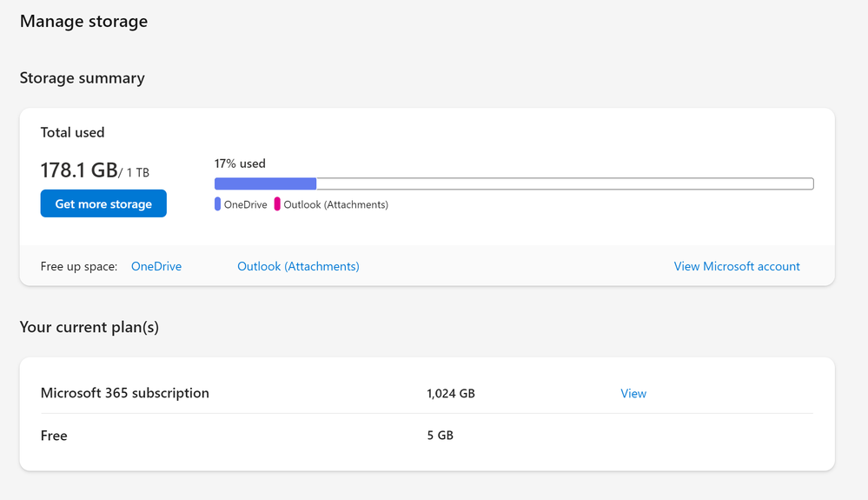
Task: Click the blue OneDrive legend swatch
Action: click(217, 204)
